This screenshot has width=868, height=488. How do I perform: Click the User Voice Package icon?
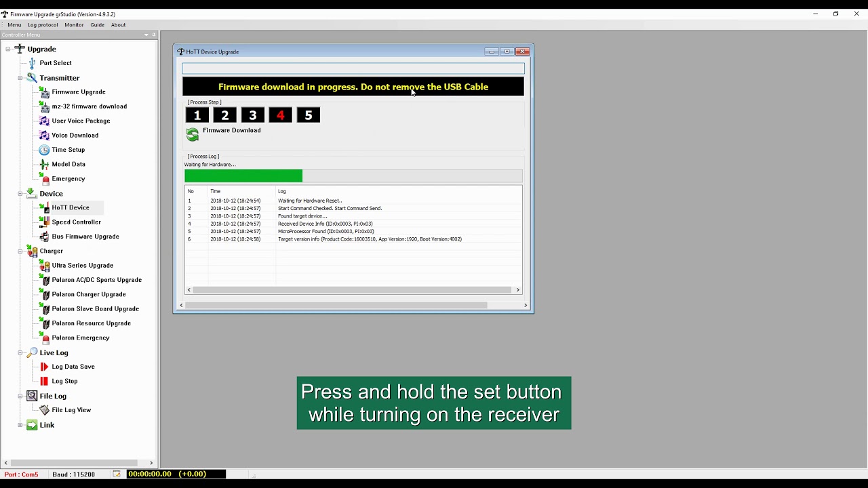(44, 121)
